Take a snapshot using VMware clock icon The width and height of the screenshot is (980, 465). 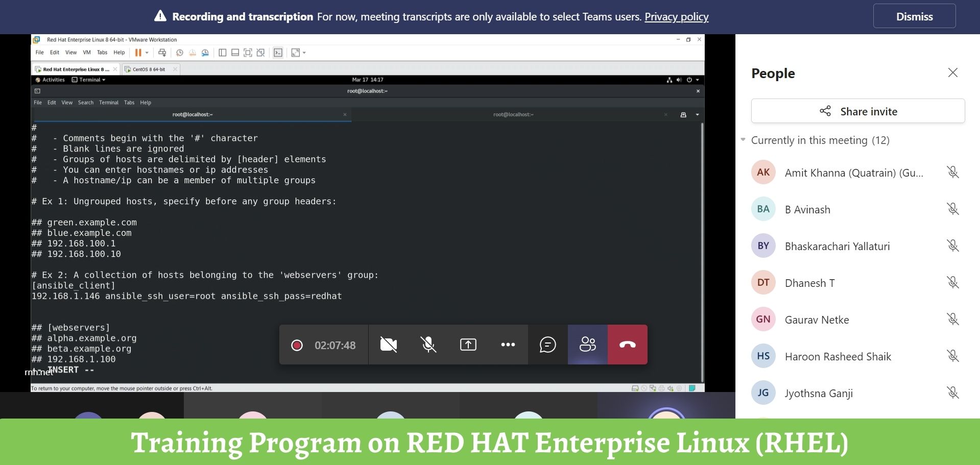180,53
